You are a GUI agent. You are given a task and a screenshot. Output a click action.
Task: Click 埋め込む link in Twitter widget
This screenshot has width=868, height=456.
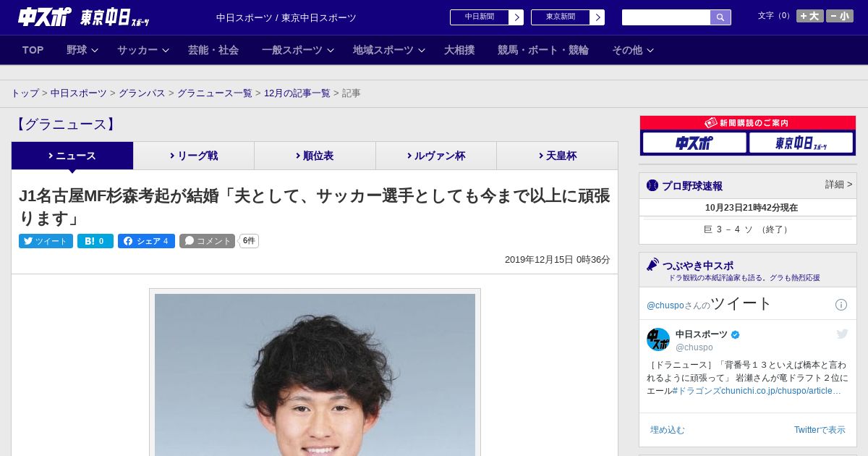667,430
